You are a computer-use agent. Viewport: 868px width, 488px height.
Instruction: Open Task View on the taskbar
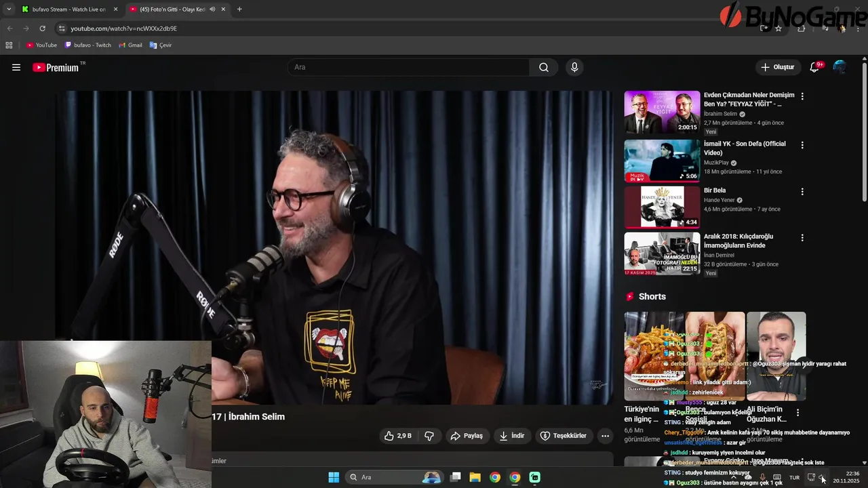tap(456, 477)
